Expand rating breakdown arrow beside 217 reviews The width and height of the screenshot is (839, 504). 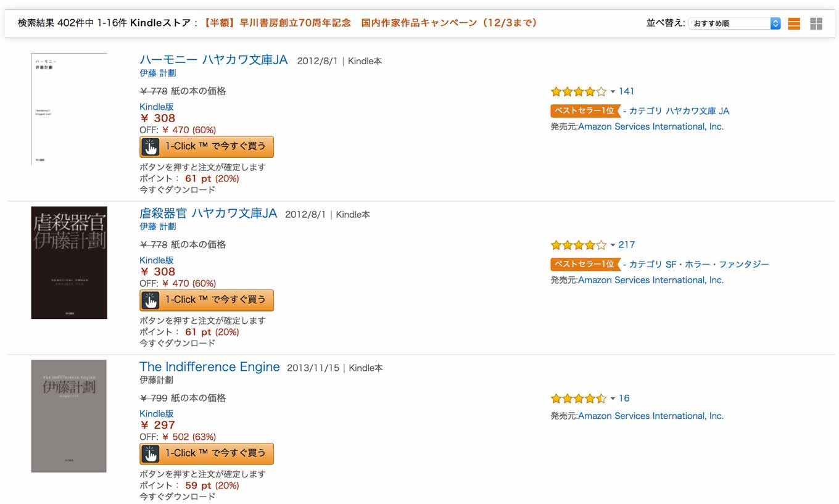613,245
